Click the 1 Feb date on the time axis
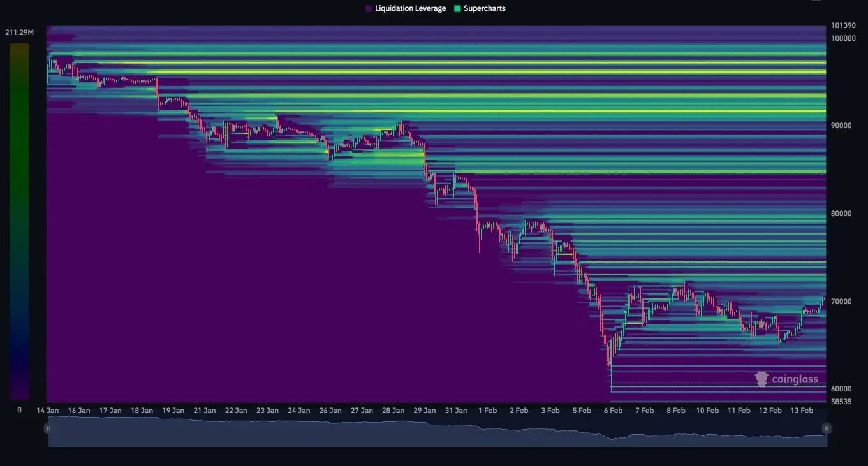This screenshot has width=868, height=466. (x=487, y=411)
